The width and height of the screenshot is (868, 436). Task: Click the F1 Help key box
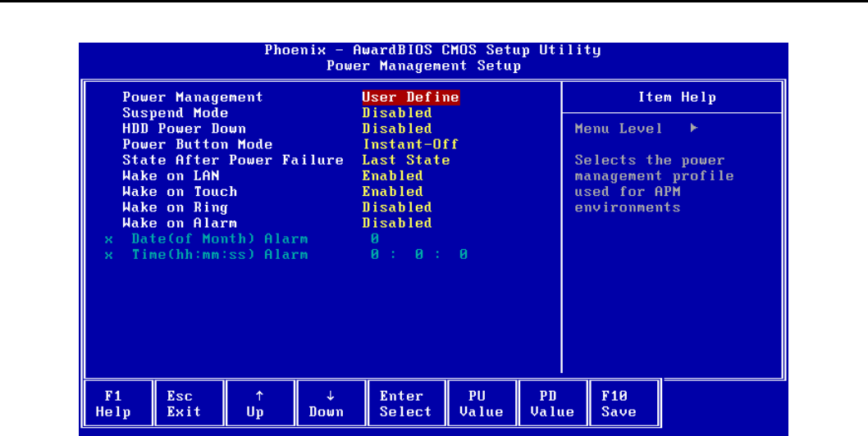118,403
